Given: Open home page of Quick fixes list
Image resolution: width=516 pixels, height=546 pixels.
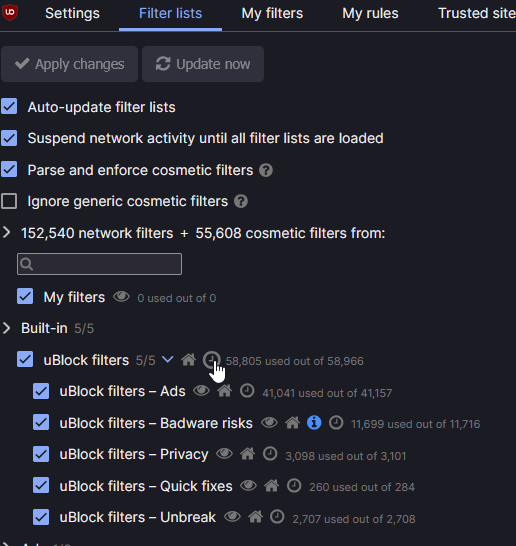Looking at the screenshot, I should click(272, 485).
